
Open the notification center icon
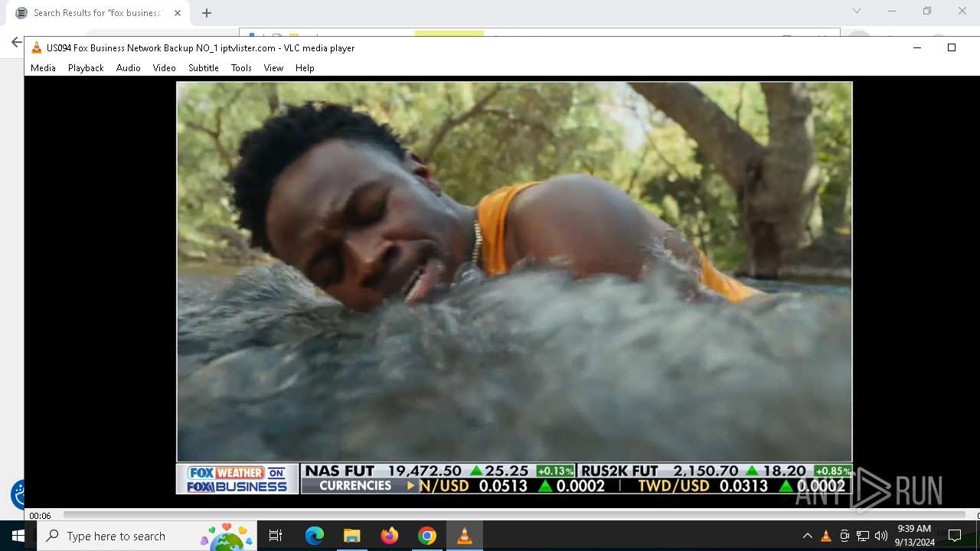(955, 536)
